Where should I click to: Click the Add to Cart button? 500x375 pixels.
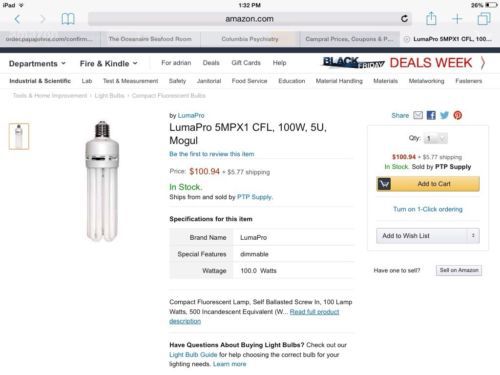point(428,184)
